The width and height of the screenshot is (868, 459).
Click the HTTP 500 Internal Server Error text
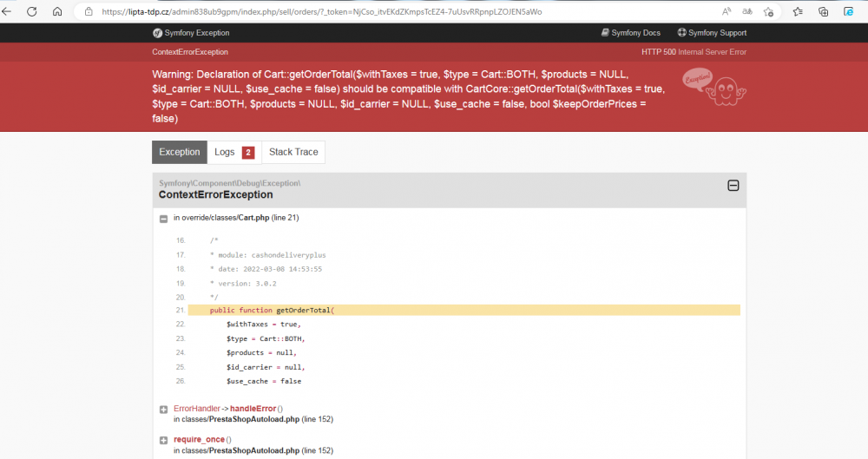[x=694, y=52]
